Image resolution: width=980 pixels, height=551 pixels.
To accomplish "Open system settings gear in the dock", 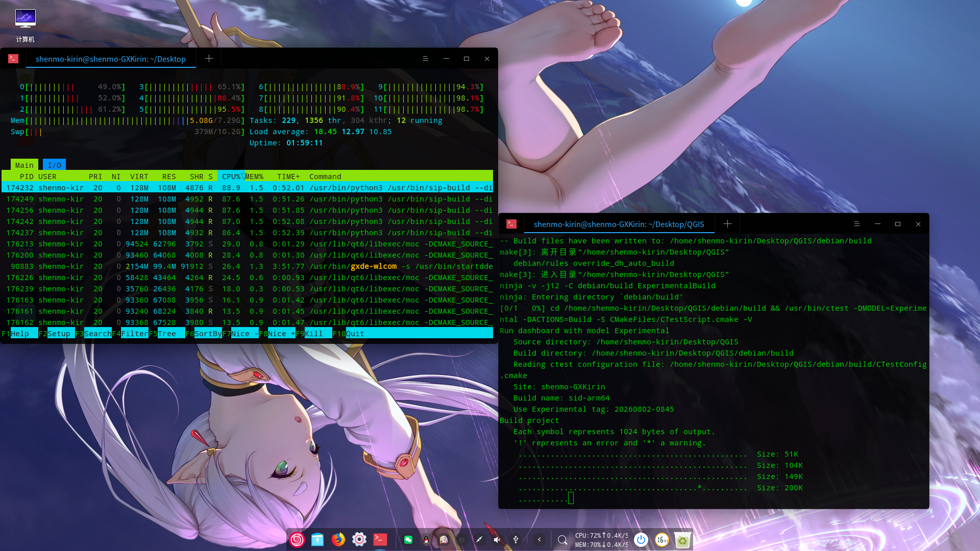I will tap(359, 540).
